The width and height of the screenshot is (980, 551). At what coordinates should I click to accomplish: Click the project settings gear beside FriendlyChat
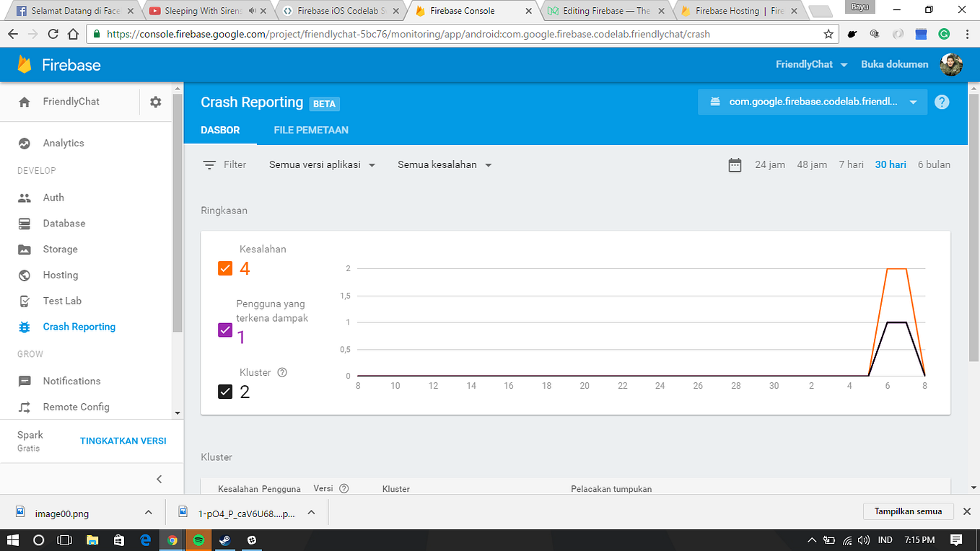[x=154, y=102]
